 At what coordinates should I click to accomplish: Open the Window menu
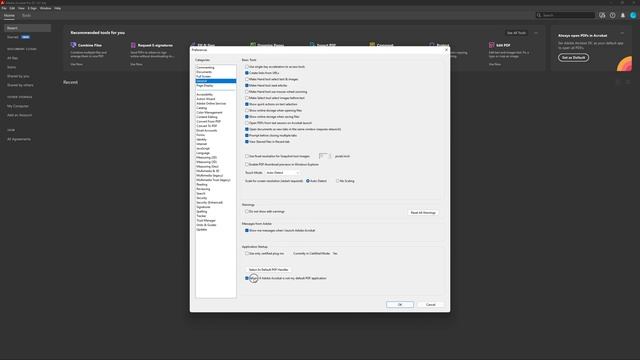click(45, 8)
